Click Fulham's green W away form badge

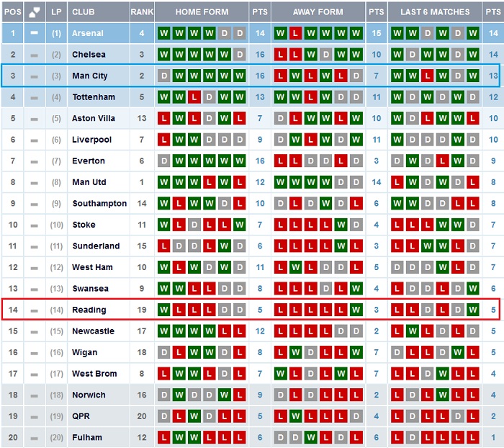click(x=311, y=437)
